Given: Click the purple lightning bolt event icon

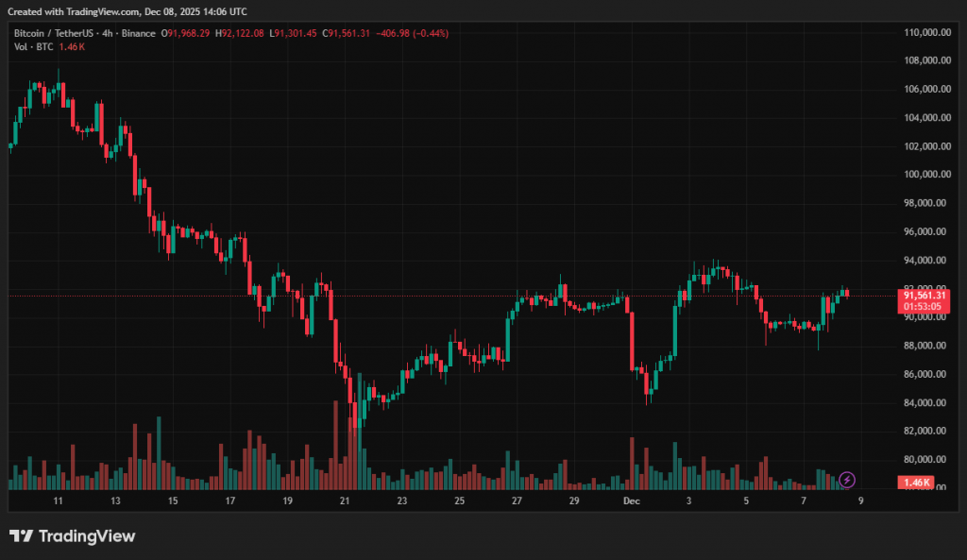Looking at the screenshot, I should pos(847,480).
